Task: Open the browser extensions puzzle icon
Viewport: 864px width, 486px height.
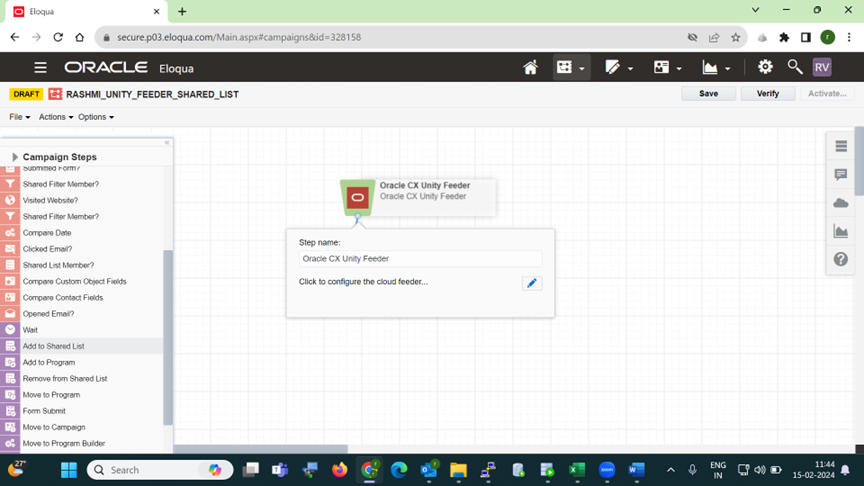Action: click(x=784, y=37)
